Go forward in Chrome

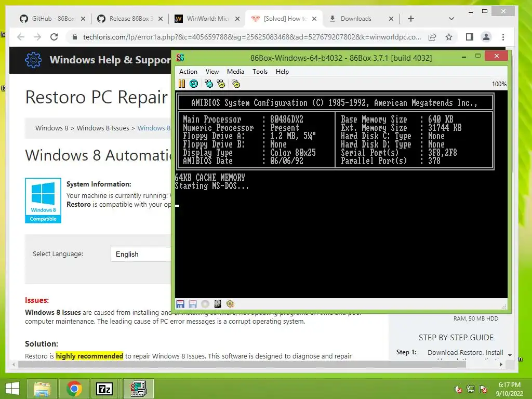(x=37, y=37)
